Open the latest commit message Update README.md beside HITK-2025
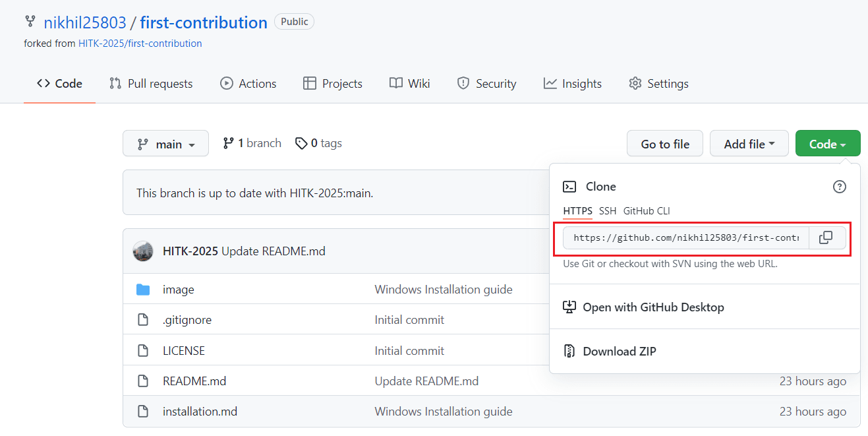 click(x=274, y=251)
